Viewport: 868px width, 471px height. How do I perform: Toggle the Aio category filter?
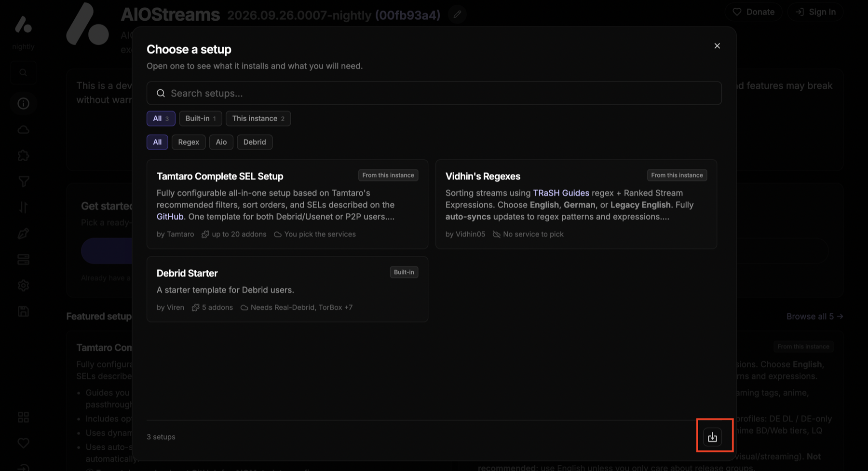(x=221, y=142)
